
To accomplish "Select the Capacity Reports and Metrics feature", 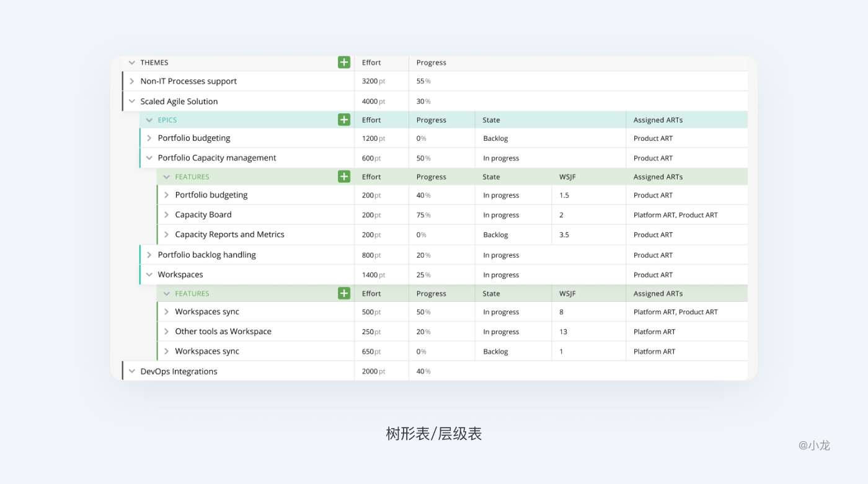I will click(229, 234).
